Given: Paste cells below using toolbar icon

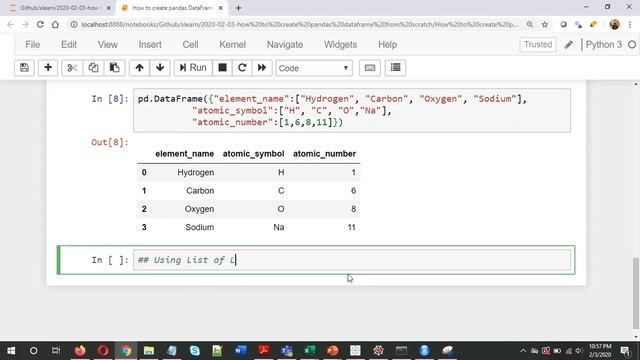Looking at the screenshot, I should pyautogui.click(x=114, y=68).
